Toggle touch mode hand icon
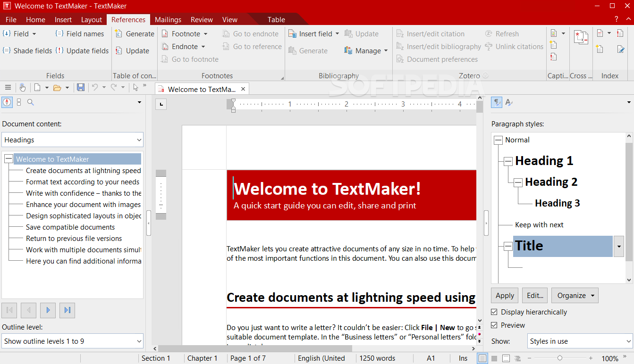Image resolution: width=634 pixels, height=364 pixels. point(22,88)
